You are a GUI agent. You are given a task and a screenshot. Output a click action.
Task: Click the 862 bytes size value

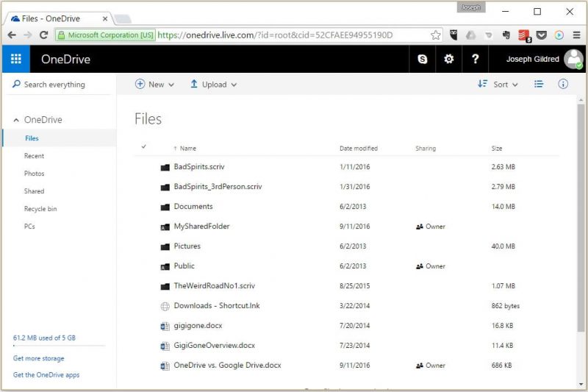[506, 306]
